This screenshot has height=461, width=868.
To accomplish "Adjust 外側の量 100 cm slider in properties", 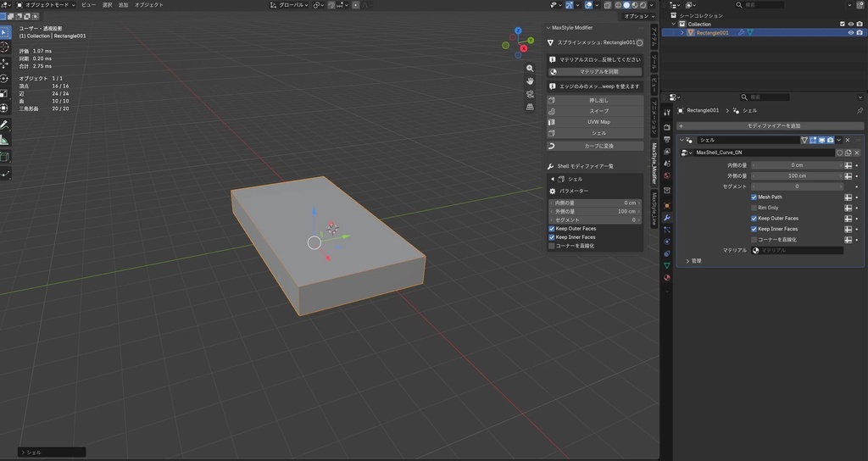I will pos(797,176).
